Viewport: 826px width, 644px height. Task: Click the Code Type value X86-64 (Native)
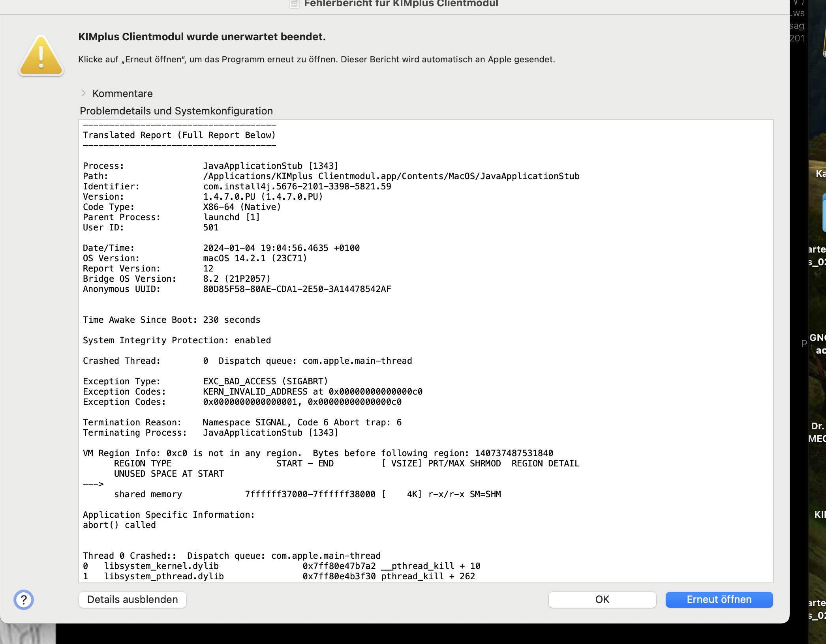point(242,207)
